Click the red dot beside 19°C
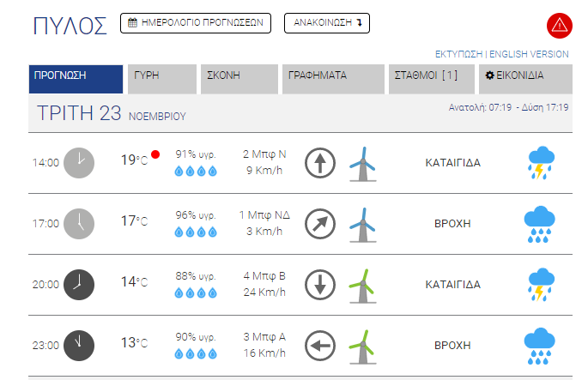 pyautogui.click(x=155, y=154)
